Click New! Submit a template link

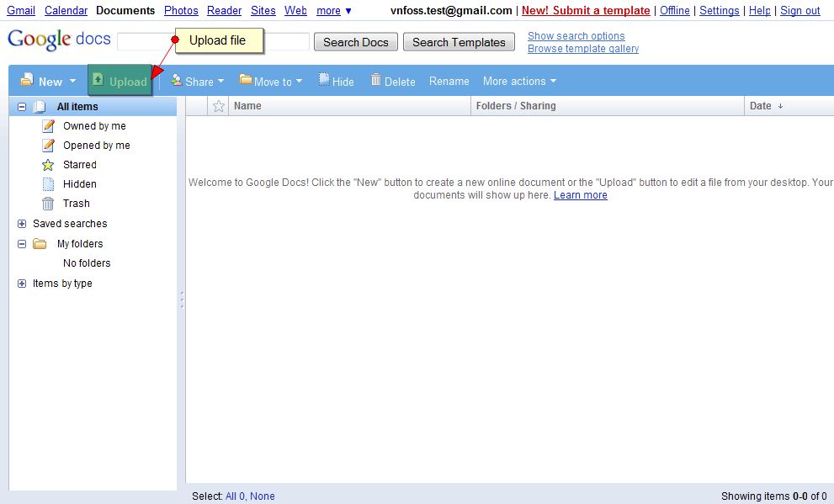click(x=586, y=11)
